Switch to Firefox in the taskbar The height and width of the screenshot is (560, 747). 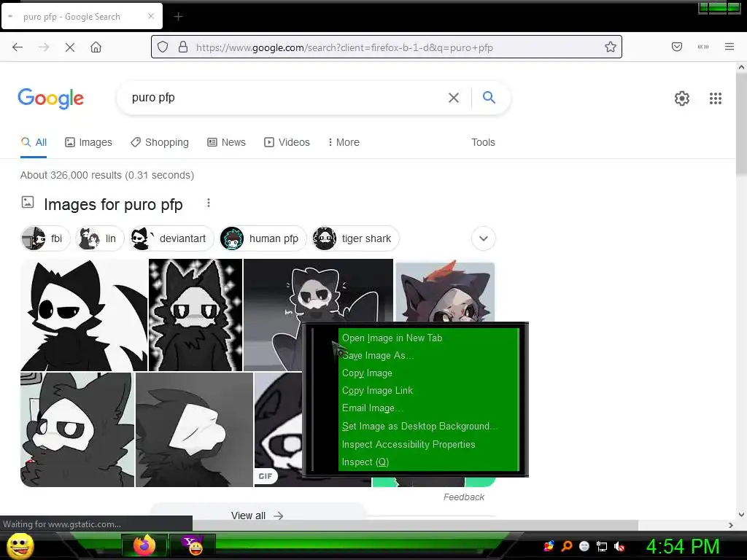pyautogui.click(x=144, y=545)
